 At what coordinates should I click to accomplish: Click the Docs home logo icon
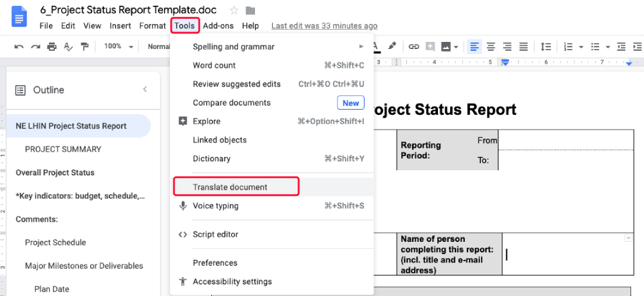(x=19, y=15)
